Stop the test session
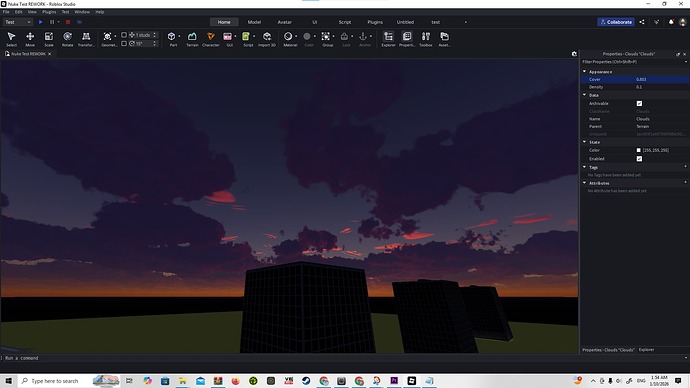Image resolution: width=690 pixels, height=388 pixels. tap(68, 22)
